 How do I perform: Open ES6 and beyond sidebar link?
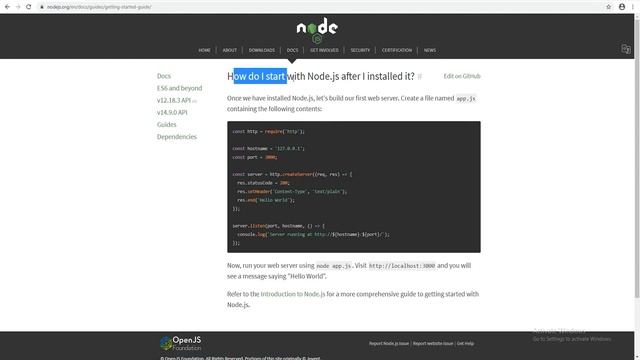[x=179, y=88]
